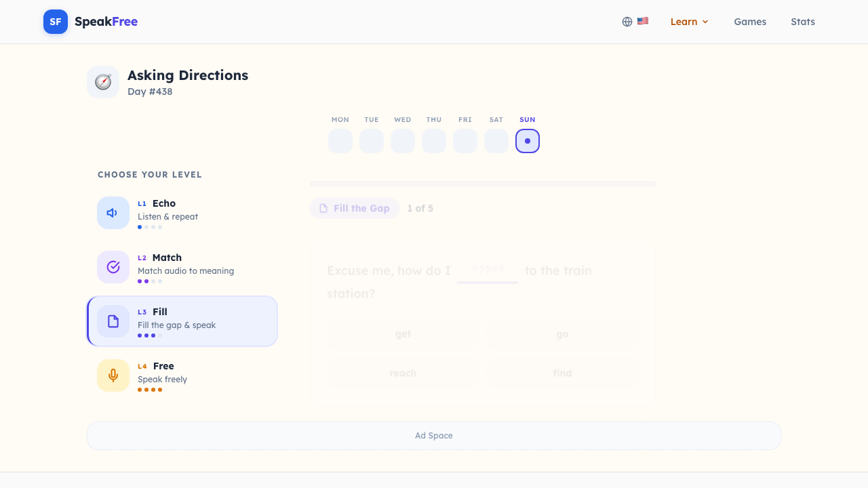Click the SpeakFree SF logo icon
Viewport: 868px width, 488px height.
(56, 22)
